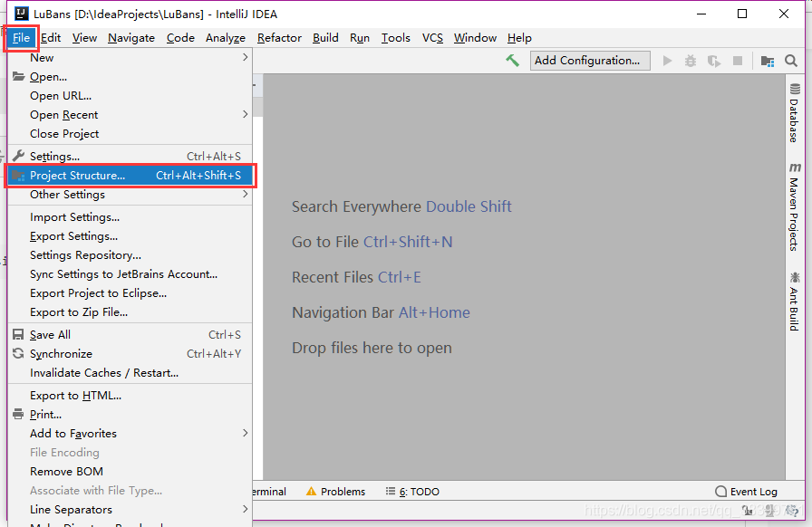The image size is (812, 527).
Task: Switch to the 6: TODO tab
Action: [x=412, y=492]
